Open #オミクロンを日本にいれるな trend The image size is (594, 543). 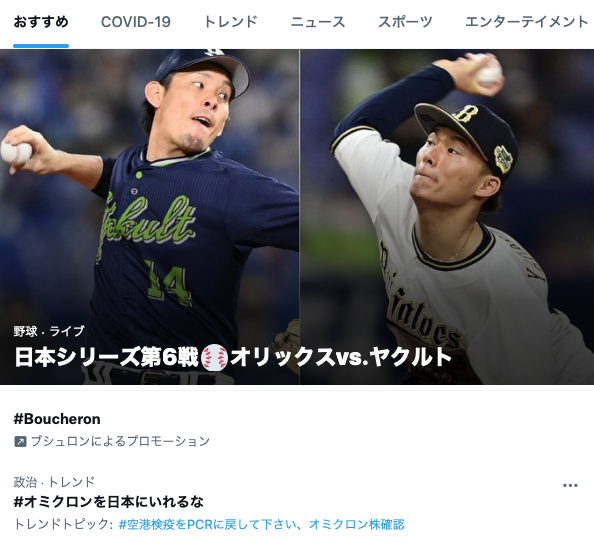tap(108, 502)
